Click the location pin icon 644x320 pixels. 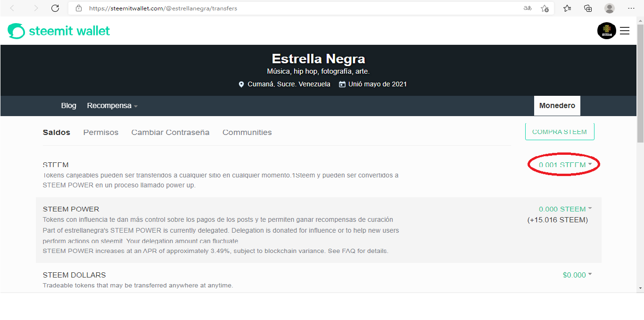coord(241,84)
